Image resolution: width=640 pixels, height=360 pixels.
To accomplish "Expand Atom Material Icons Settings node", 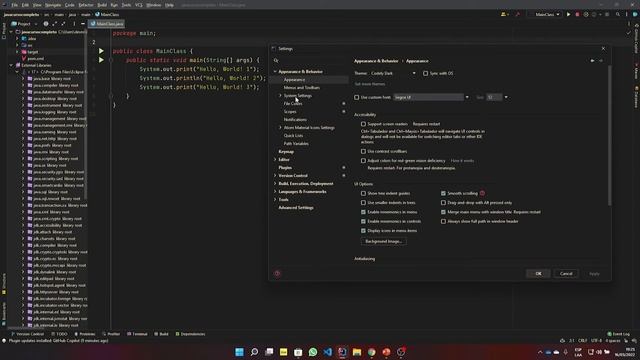I will 280,128.
